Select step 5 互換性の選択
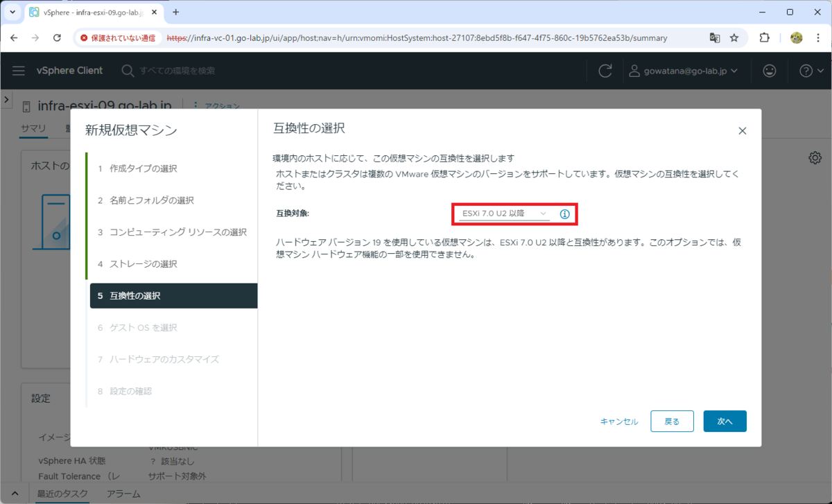832x504 pixels. [x=173, y=296]
